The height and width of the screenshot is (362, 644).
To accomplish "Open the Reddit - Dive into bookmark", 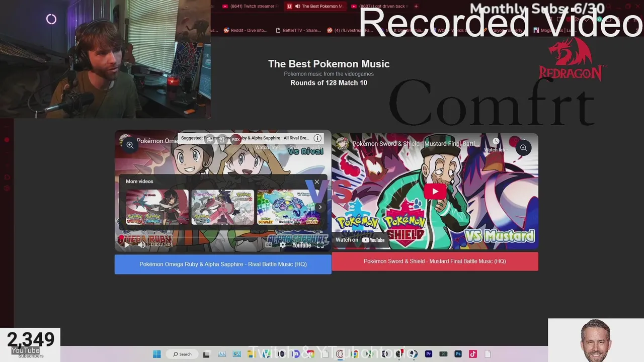I will (246, 30).
